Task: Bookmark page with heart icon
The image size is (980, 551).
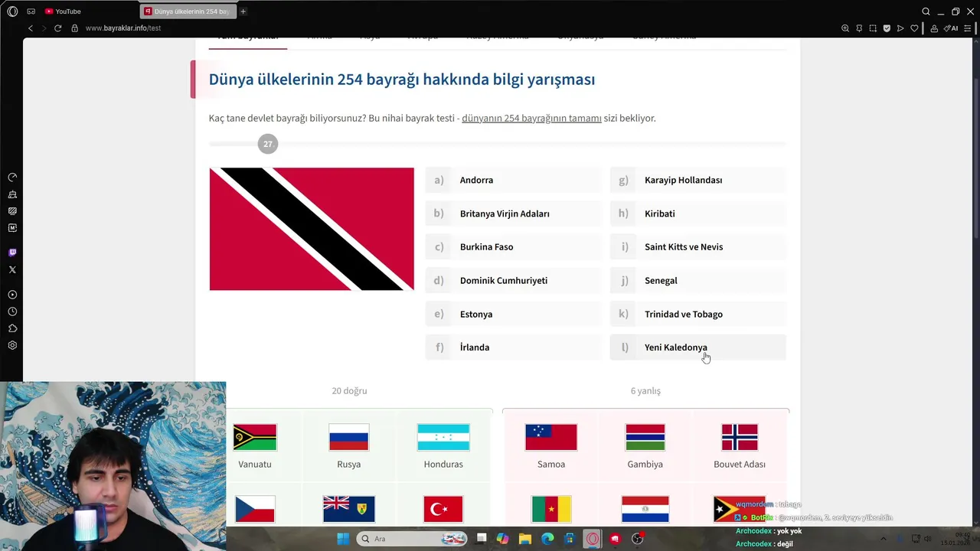Action: point(914,28)
